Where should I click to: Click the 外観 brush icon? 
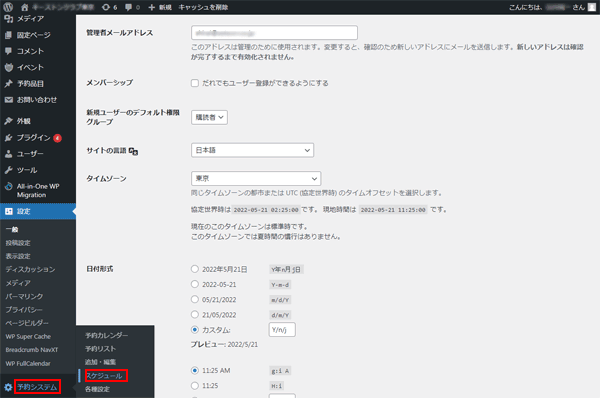8,121
